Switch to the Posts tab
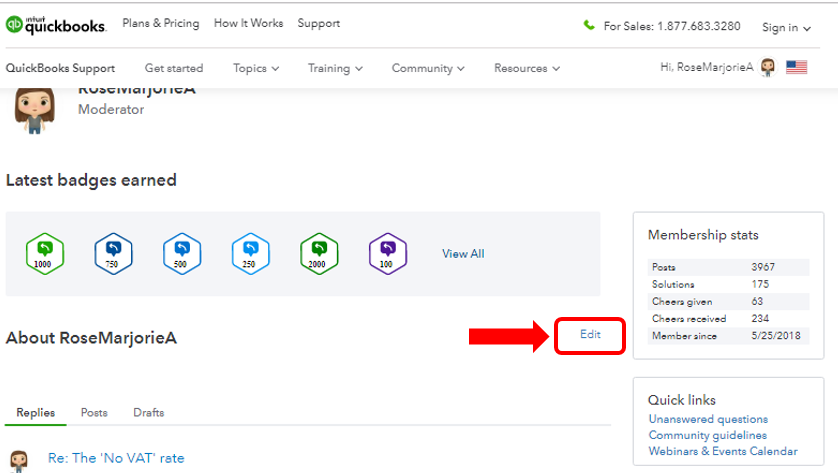Screen dimensions: 838x473 tap(94, 413)
